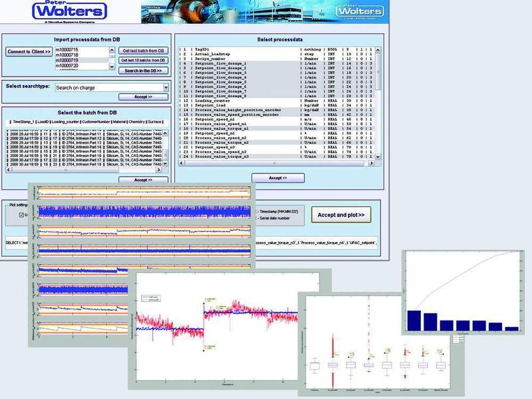The height and width of the screenshot is (399, 532).
Task: Accept the batch selected from DB
Action: tap(143, 180)
